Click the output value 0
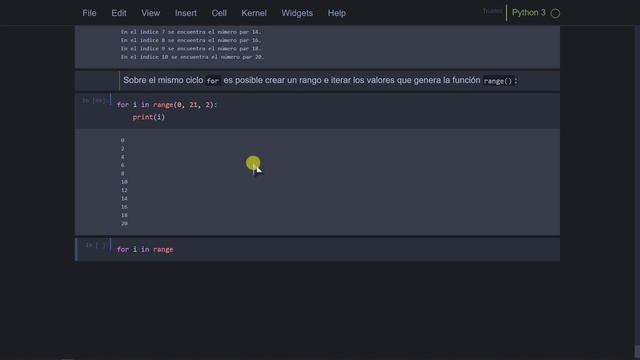The image size is (640, 360). 122,140
